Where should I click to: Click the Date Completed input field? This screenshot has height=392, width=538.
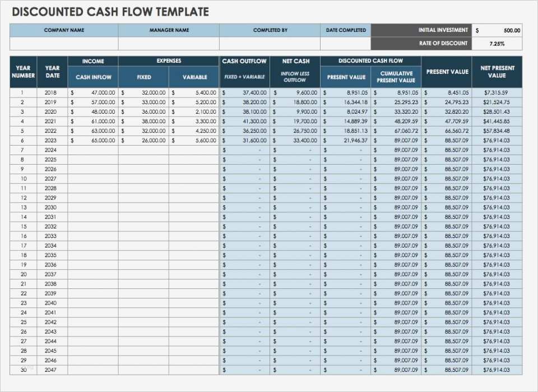pos(345,43)
